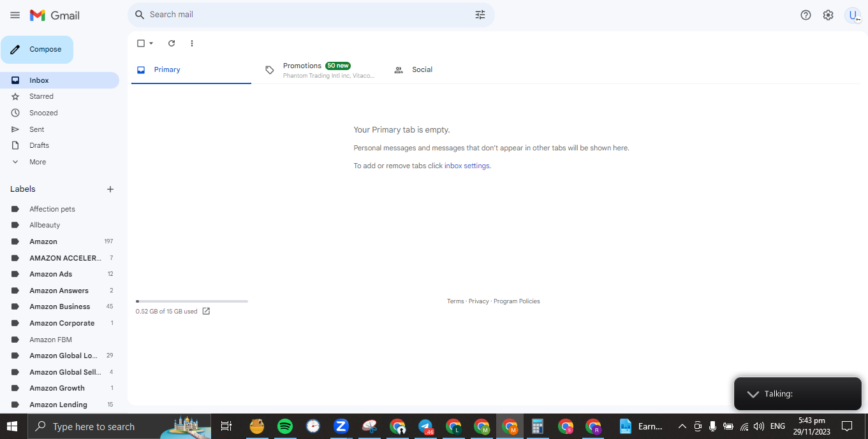Click the Windows Type here to search box

click(120, 426)
